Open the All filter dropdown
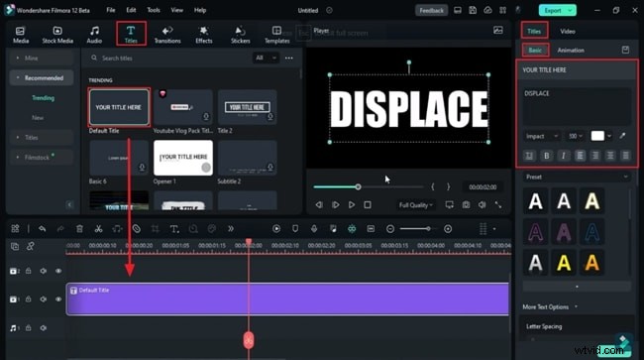This screenshot has height=360, width=644. (266, 58)
